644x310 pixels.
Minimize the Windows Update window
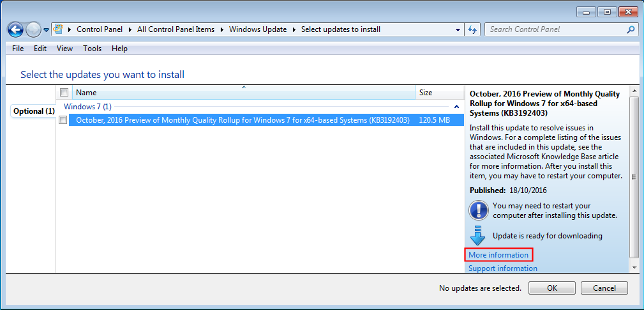click(x=587, y=12)
